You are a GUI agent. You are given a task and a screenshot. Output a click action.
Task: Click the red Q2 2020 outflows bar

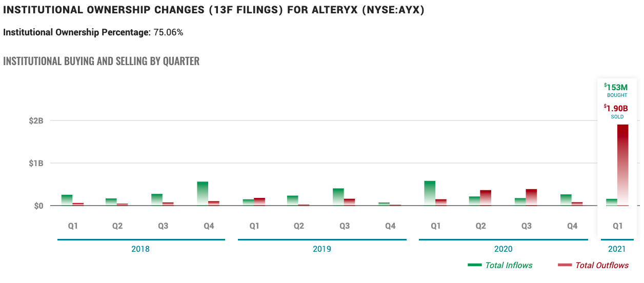(486, 198)
